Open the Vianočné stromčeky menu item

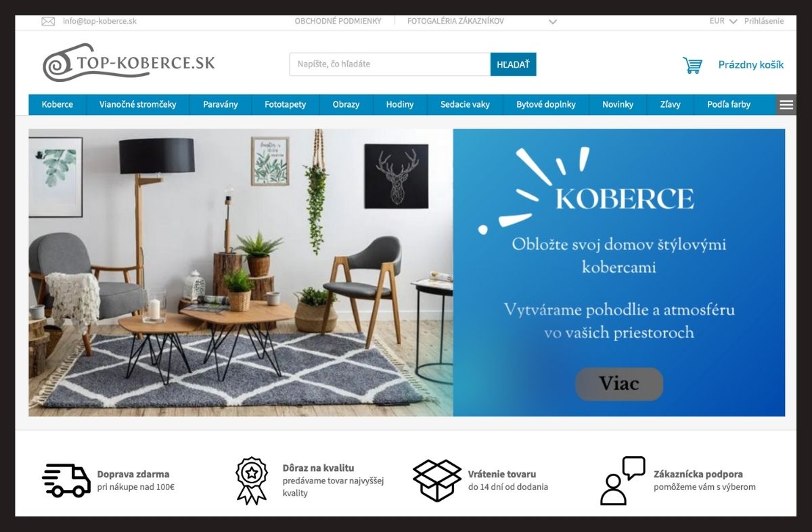138,104
